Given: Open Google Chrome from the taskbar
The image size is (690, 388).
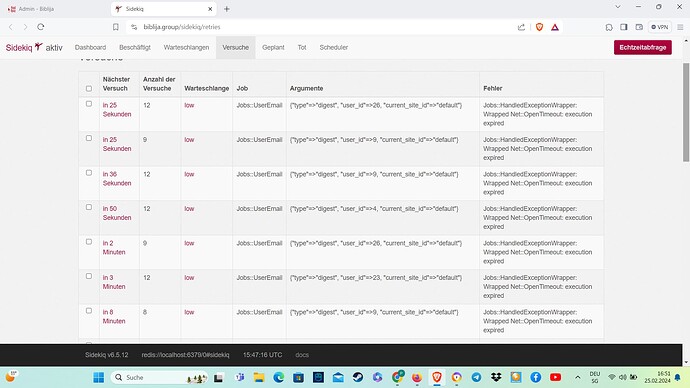Looking at the screenshot, I should (x=397, y=377).
